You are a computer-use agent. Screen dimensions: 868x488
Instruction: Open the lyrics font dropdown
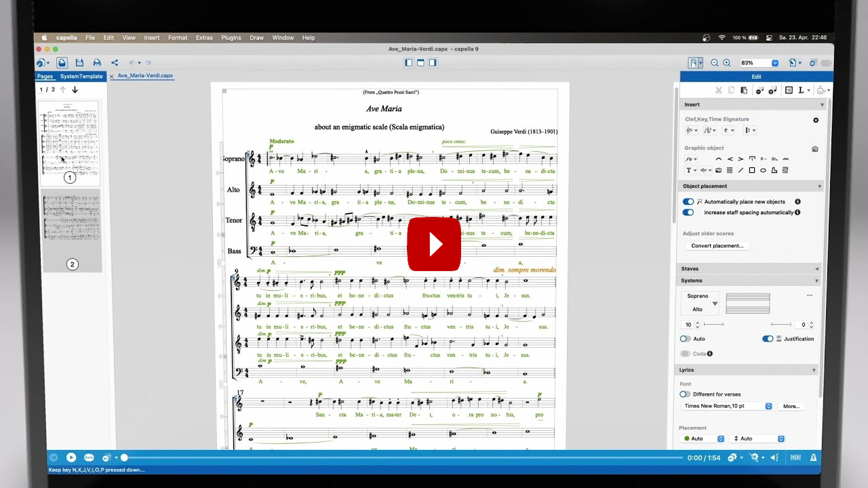point(728,406)
